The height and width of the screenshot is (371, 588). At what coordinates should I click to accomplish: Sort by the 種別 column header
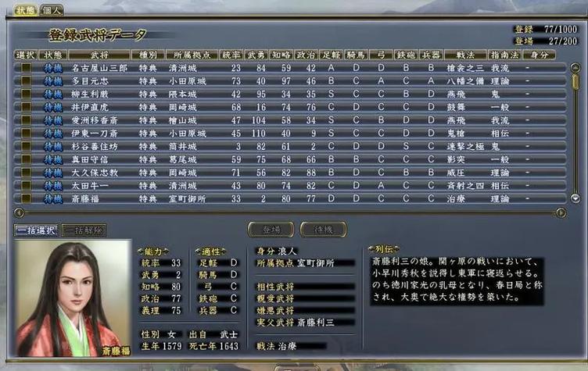click(148, 55)
